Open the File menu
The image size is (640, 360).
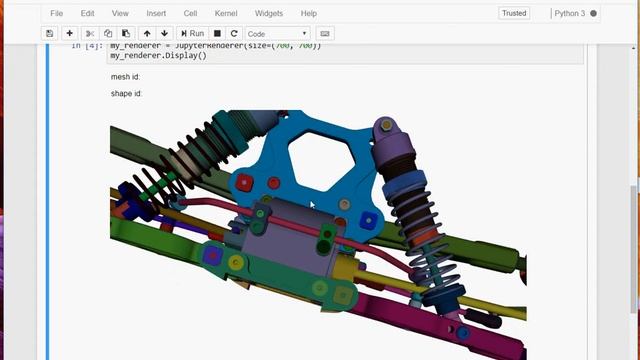coord(57,13)
